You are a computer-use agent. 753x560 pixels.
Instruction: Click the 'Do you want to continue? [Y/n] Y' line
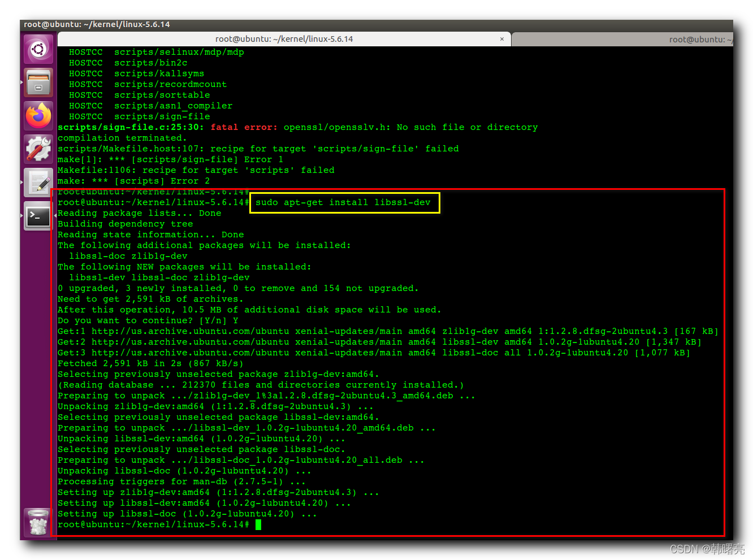pyautogui.click(x=148, y=320)
